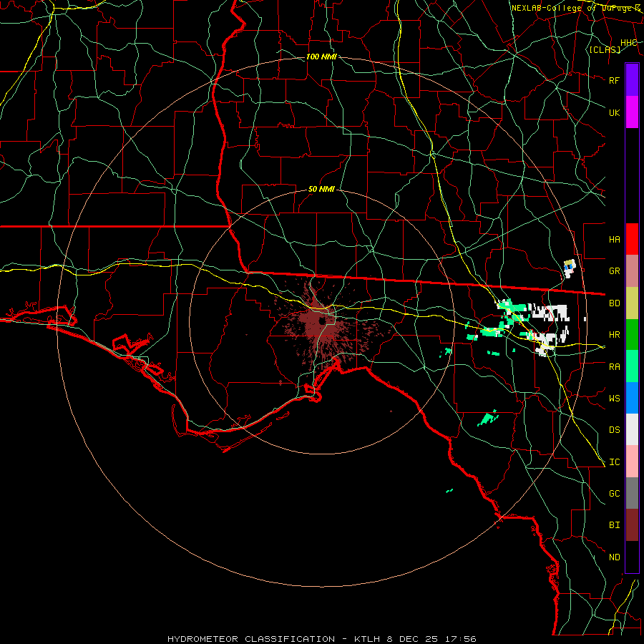Choose the blue WS color swatch
Screen dimensions: 644x644
pyautogui.click(x=632, y=398)
